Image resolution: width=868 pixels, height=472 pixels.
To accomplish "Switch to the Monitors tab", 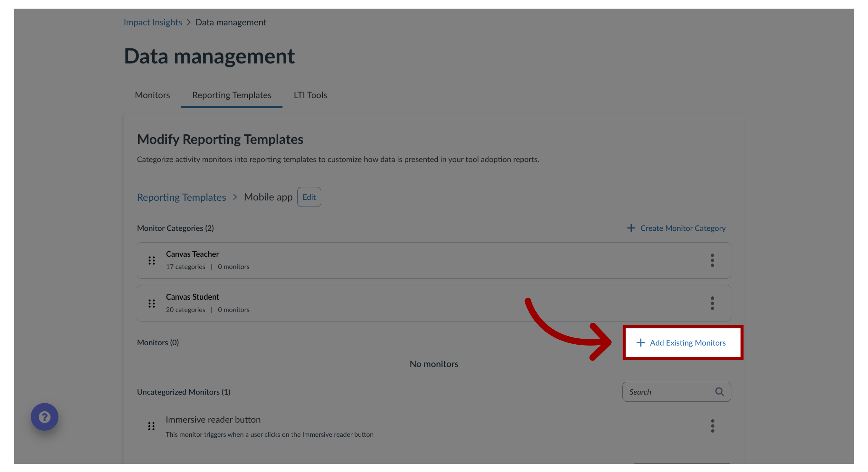I will (x=152, y=95).
